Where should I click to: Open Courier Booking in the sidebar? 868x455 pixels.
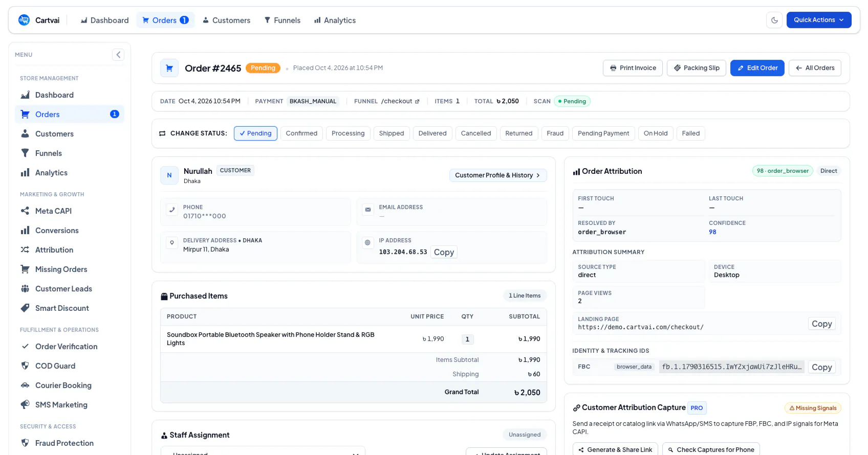[70, 385]
